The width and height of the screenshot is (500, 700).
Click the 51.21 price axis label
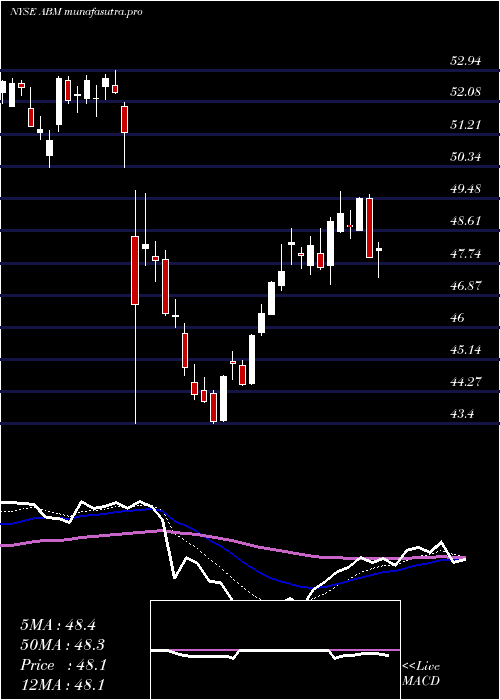(465, 125)
